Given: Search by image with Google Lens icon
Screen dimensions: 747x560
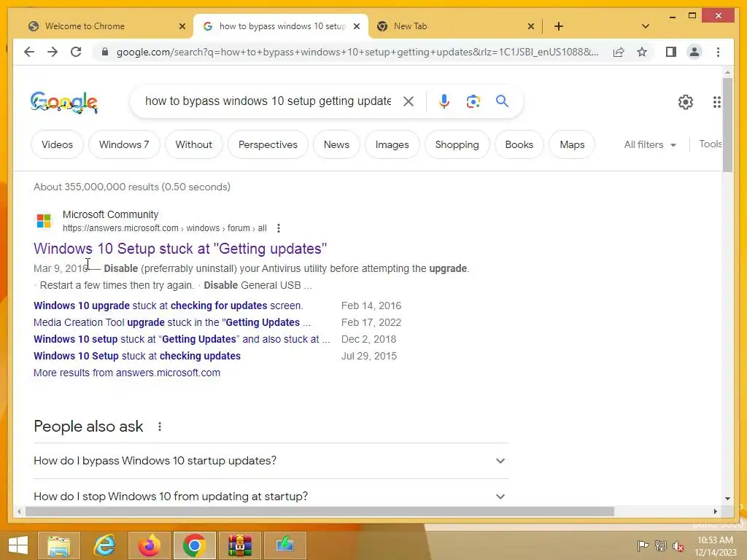Looking at the screenshot, I should [x=473, y=101].
